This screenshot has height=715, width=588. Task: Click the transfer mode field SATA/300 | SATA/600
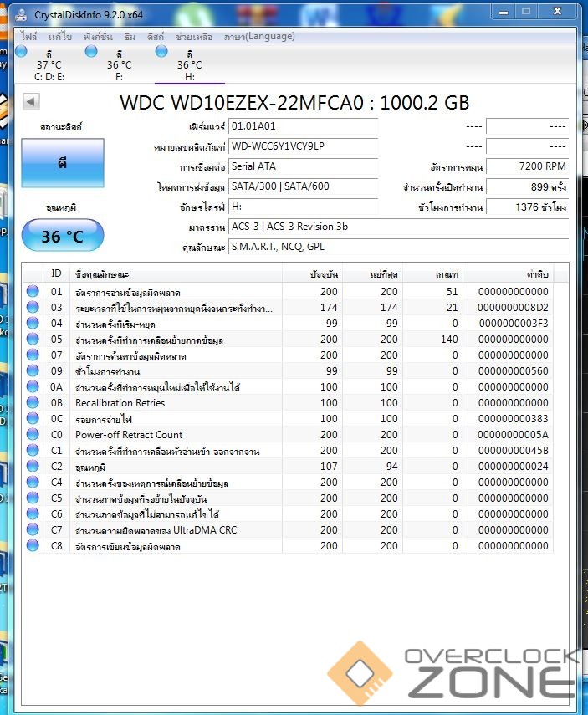pyautogui.click(x=304, y=186)
